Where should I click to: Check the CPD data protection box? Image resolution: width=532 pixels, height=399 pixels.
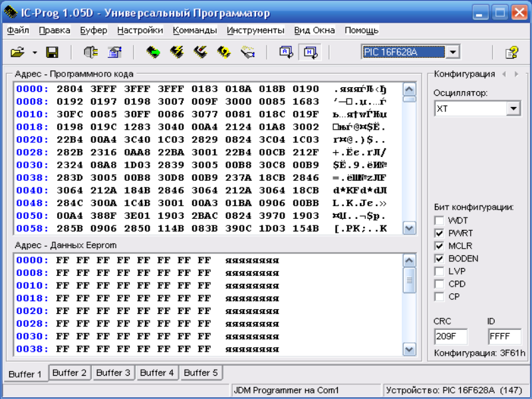pos(439,284)
